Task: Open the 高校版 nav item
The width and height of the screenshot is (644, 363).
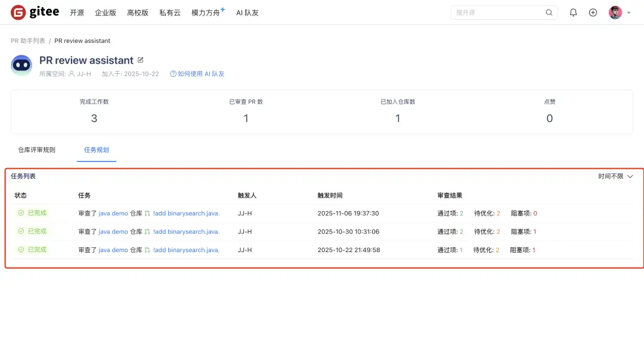Action: (x=138, y=13)
